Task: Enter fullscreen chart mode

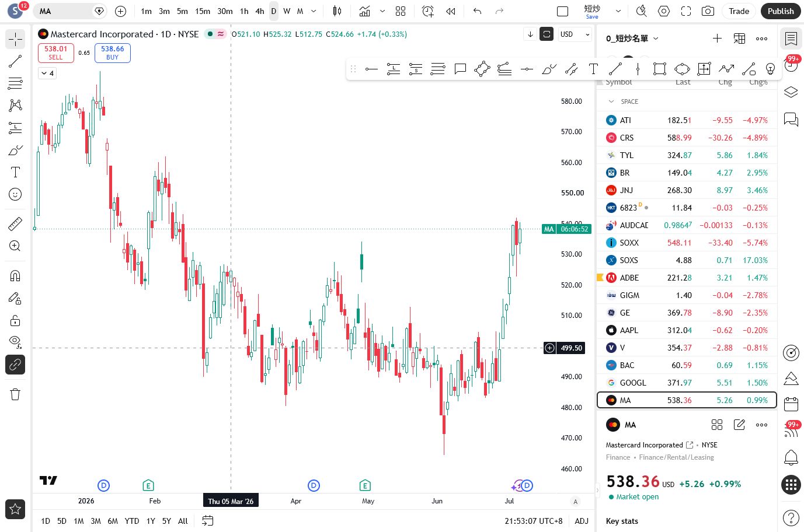Action: 686,11
